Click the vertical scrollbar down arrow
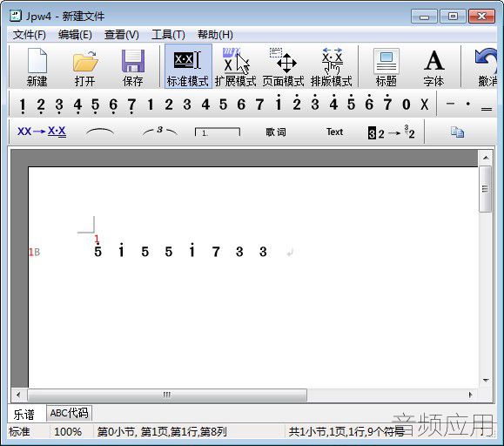 point(486,381)
